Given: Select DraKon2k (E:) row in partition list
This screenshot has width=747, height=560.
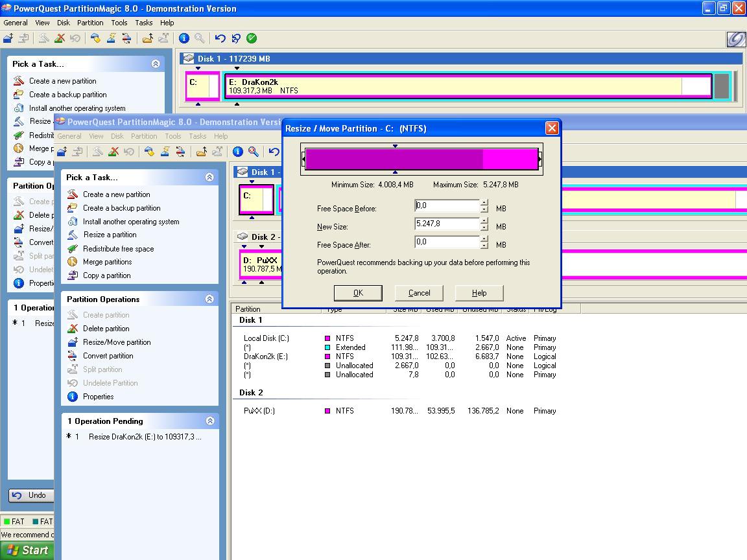Looking at the screenshot, I should [399, 356].
